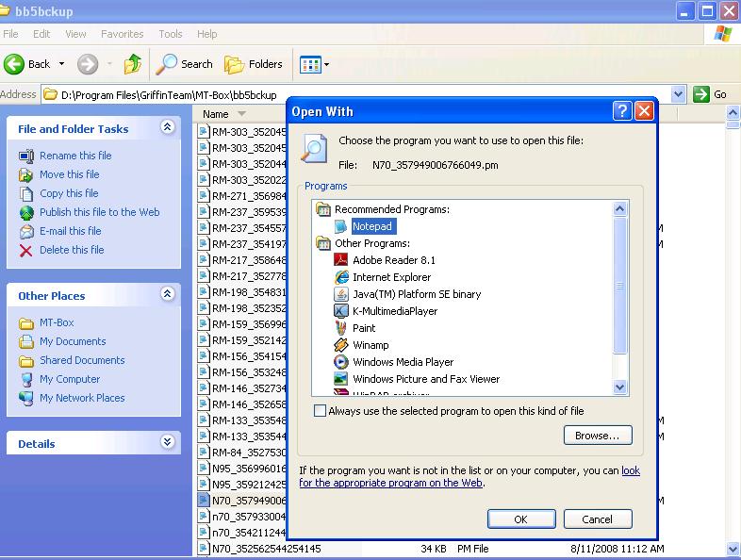Open the File menu

[x=10, y=34]
